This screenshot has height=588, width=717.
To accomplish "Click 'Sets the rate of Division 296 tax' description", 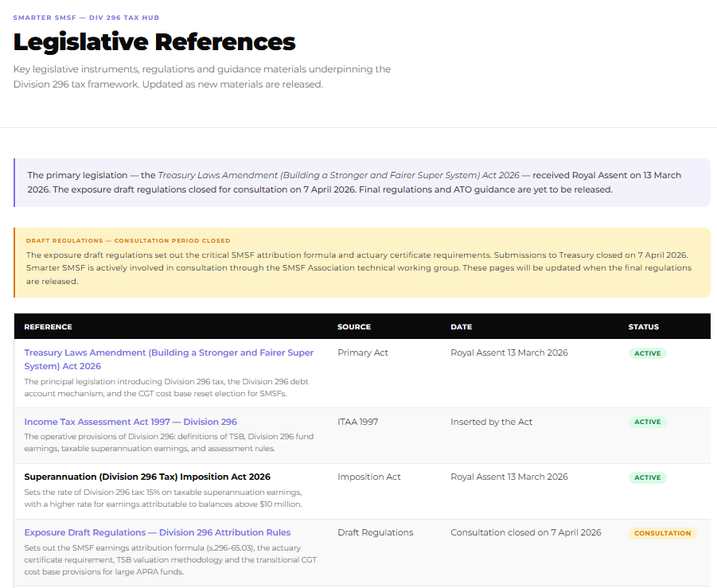I will click(163, 498).
